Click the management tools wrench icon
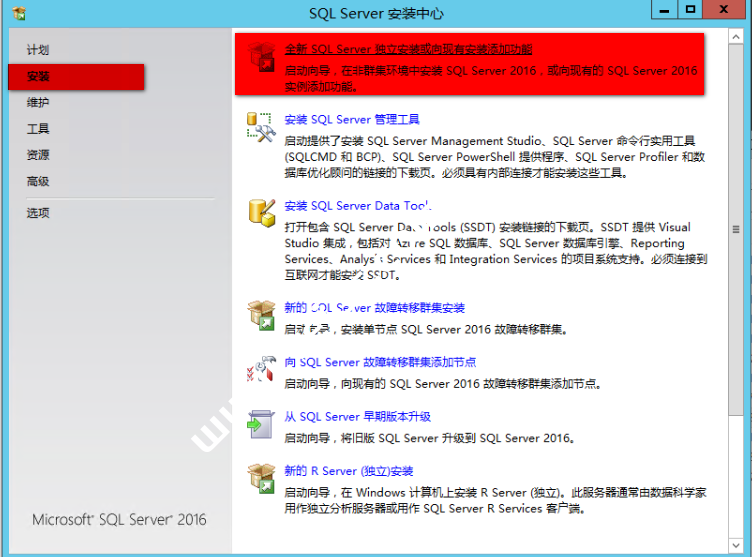Image resolution: width=752 pixels, height=557 pixels. [x=260, y=128]
